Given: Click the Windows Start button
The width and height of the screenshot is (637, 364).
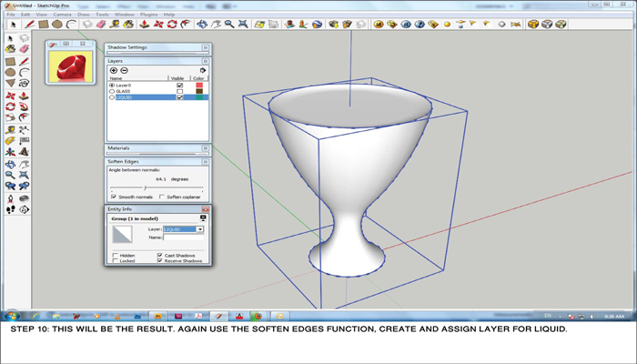Looking at the screenshot, I should point(14,316).
